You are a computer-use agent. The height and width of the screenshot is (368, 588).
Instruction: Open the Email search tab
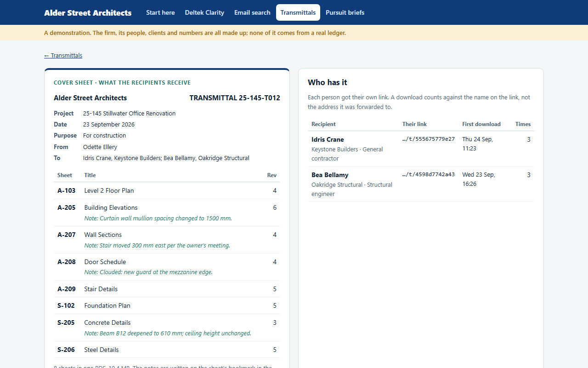pos(252,12)
